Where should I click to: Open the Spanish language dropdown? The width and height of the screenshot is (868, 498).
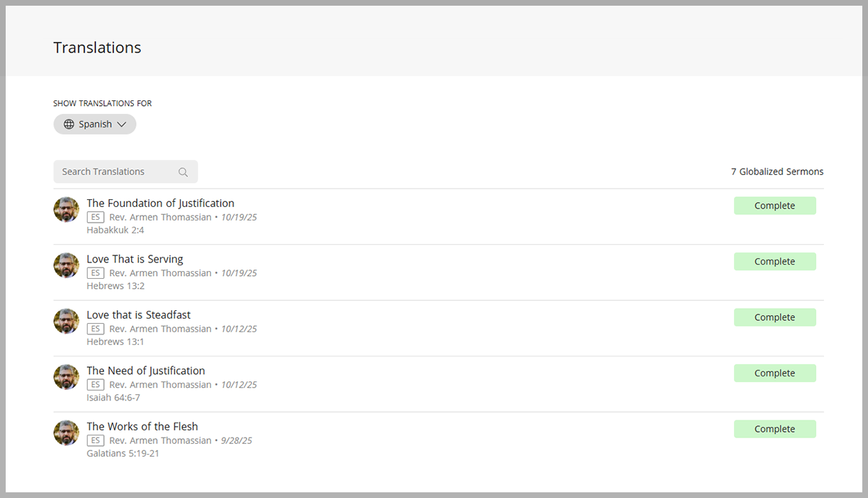pos(95,124)
